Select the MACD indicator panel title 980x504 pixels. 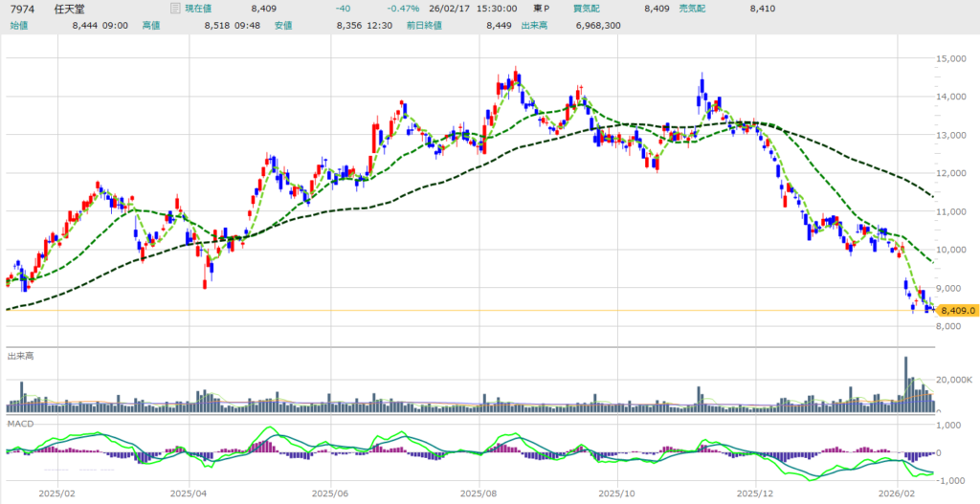(x=20, y=422)
